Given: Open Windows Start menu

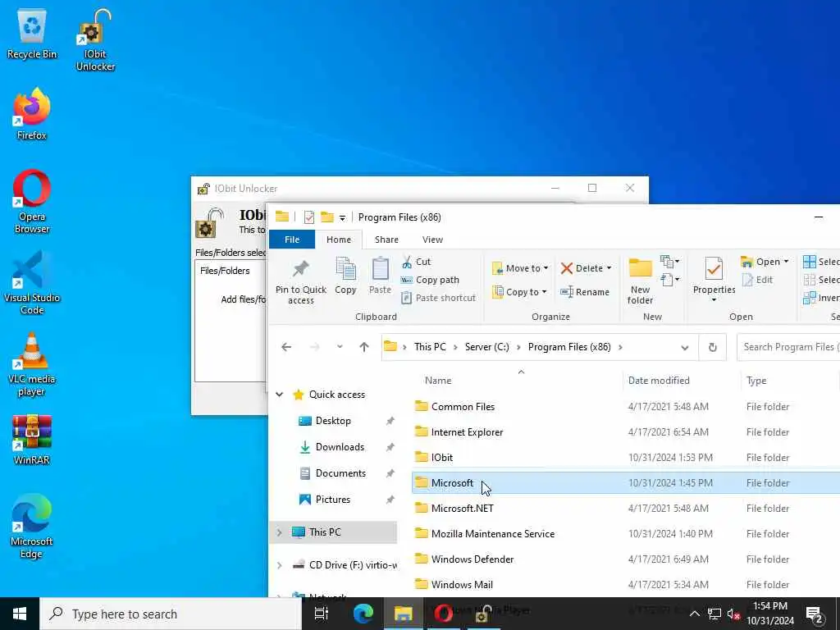Looking at the screenshot, I should 20,614.
